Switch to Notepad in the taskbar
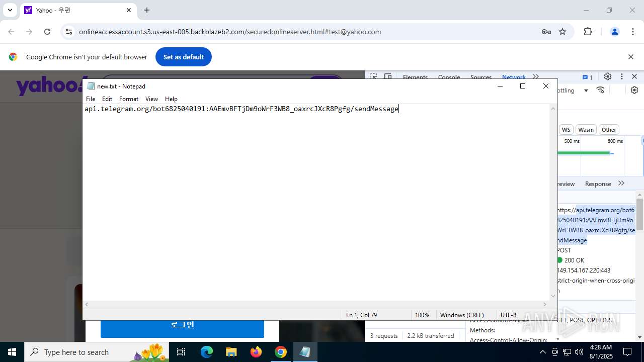This screenshot has height=362, width=644. point(305,352)
